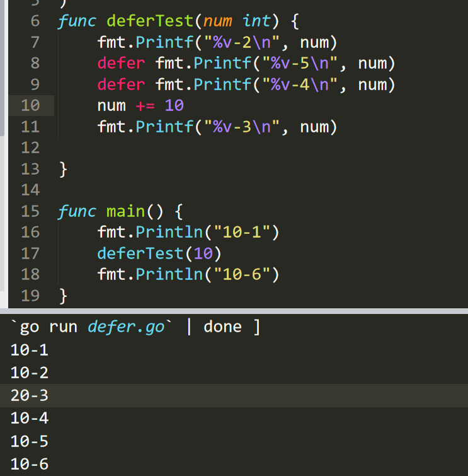Image resolution: width=468 pixels, height=476 pixels.
Task: Click the defer keyword on line 9
Action: pos(121,84)
